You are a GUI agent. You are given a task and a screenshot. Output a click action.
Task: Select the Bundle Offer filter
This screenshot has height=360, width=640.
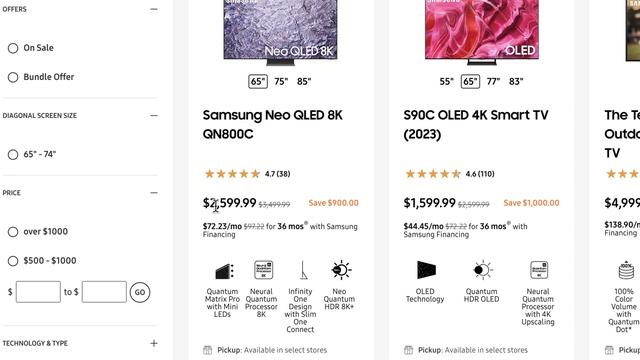[13, 77]
